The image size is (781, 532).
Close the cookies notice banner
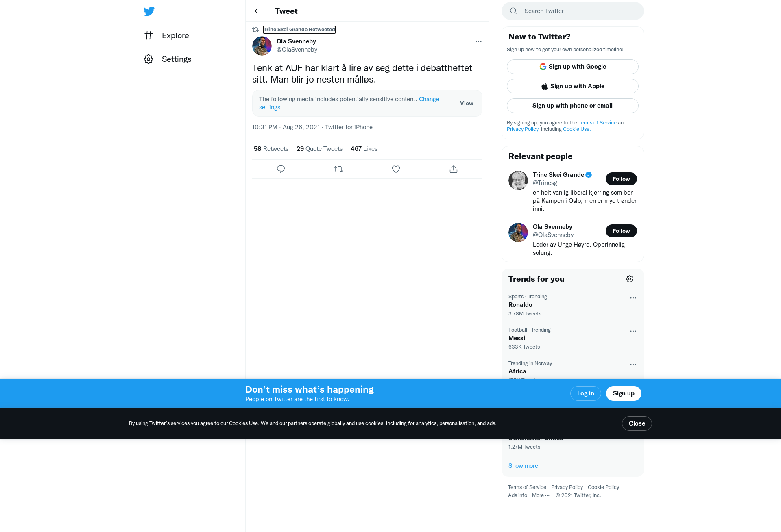point(637,423)
